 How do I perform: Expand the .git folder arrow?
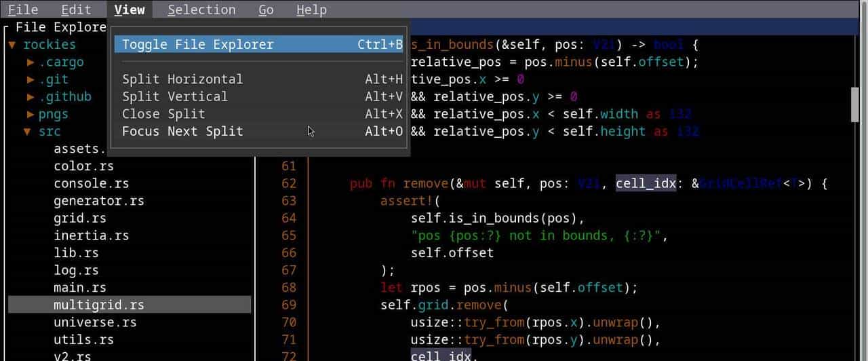coord(31,79)
